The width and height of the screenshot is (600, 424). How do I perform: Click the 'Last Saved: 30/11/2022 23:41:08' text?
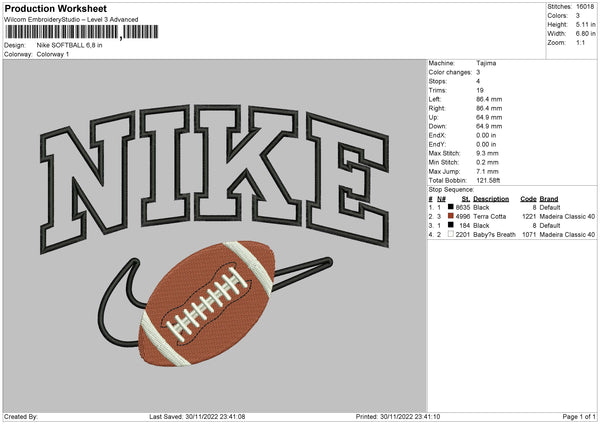pos(197,416)
